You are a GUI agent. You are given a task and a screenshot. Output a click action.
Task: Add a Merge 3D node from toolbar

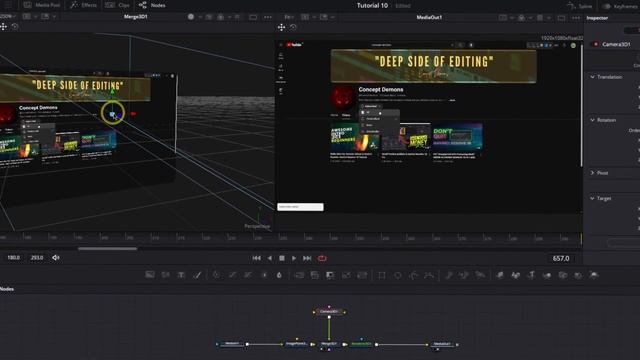click(x=547, y=275)
